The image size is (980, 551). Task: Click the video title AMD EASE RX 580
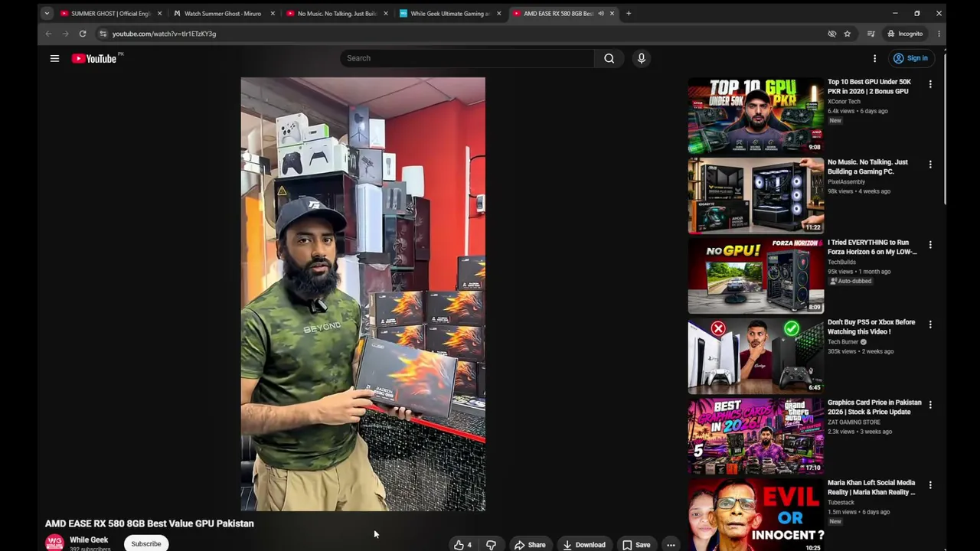149,523
